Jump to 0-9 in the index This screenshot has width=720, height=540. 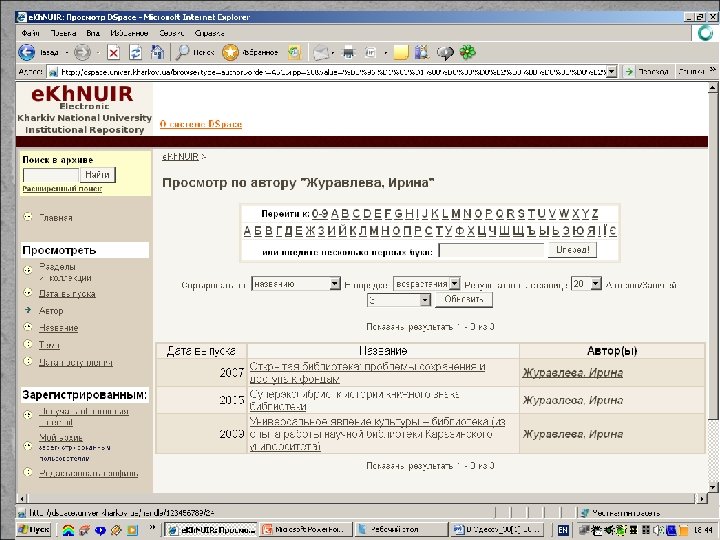coord(320,214)
